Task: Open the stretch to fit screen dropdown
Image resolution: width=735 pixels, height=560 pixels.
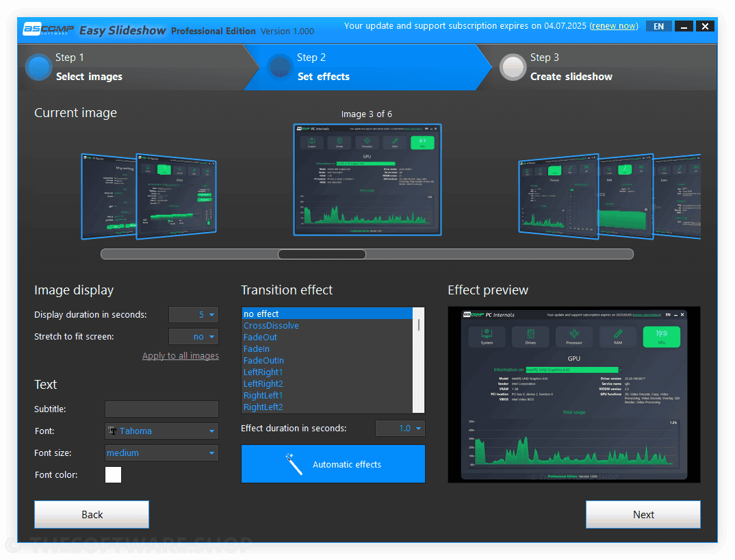Action: (x=194, y=337)
